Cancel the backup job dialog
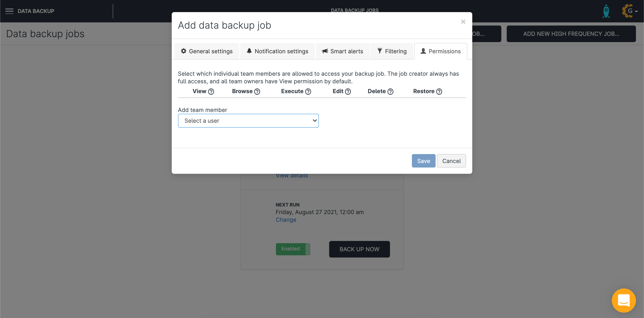The height and width of the screenshot is (318, 644). pos(451,161)
